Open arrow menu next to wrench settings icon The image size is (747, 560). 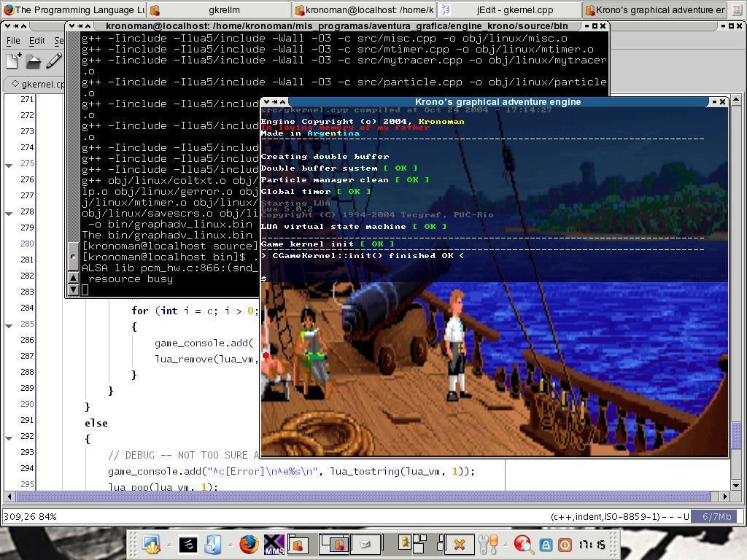coord(505,544)
